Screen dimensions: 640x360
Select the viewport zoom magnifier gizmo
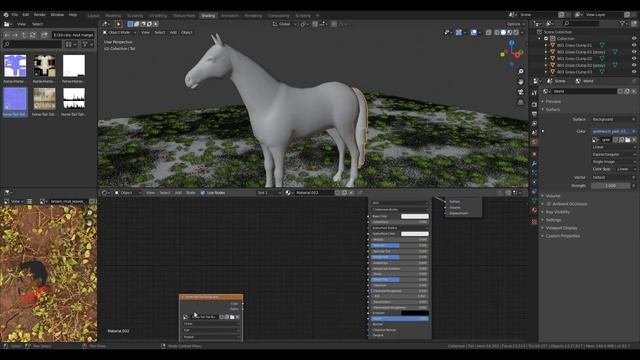click(x=520, y=72)
